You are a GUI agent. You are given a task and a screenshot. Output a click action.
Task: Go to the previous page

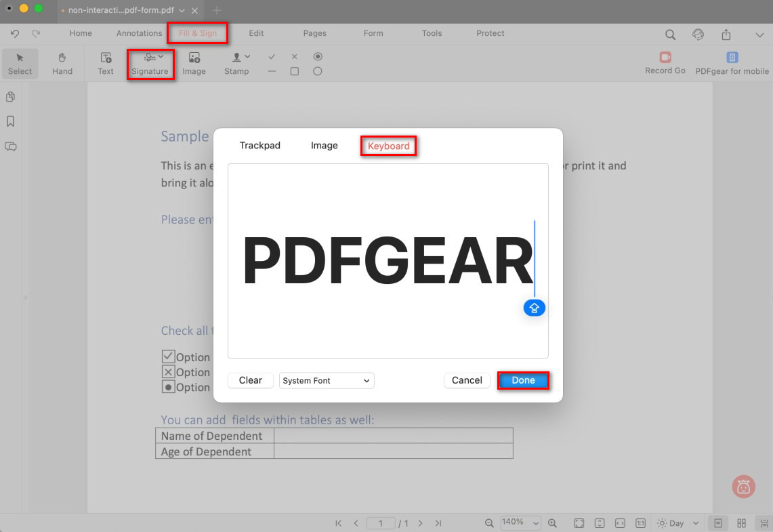[356, 523]
